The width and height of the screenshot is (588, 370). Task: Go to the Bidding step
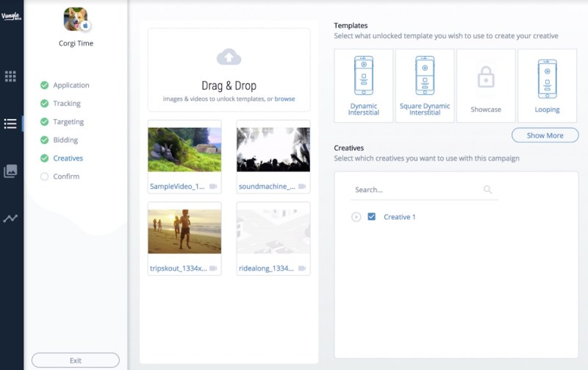(x=60, y=140)
